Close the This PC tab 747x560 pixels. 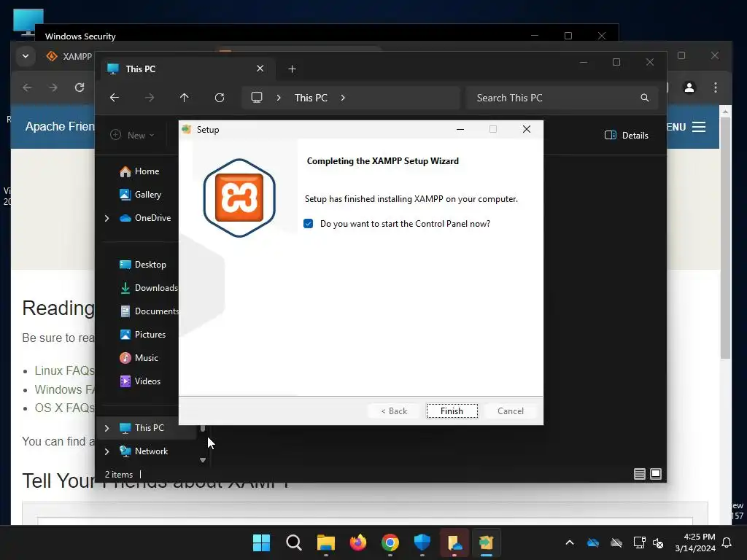pyautogui.click(x=260, y=69)
